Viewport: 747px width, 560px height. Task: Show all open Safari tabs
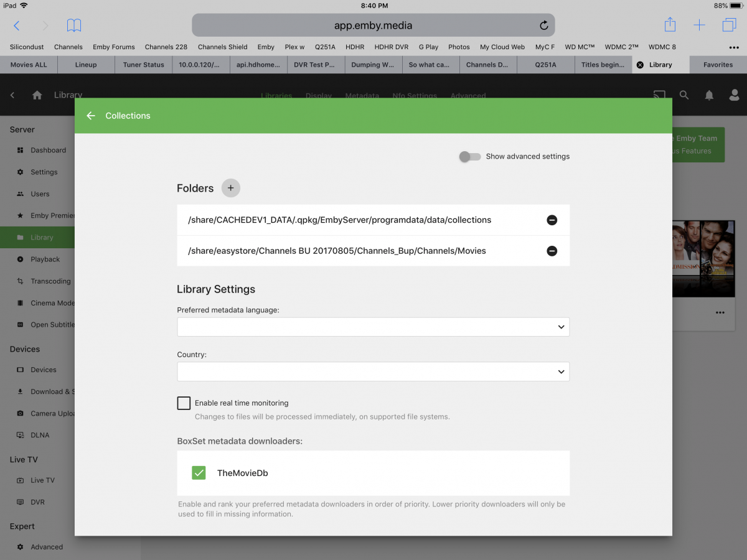pos(729,26)
